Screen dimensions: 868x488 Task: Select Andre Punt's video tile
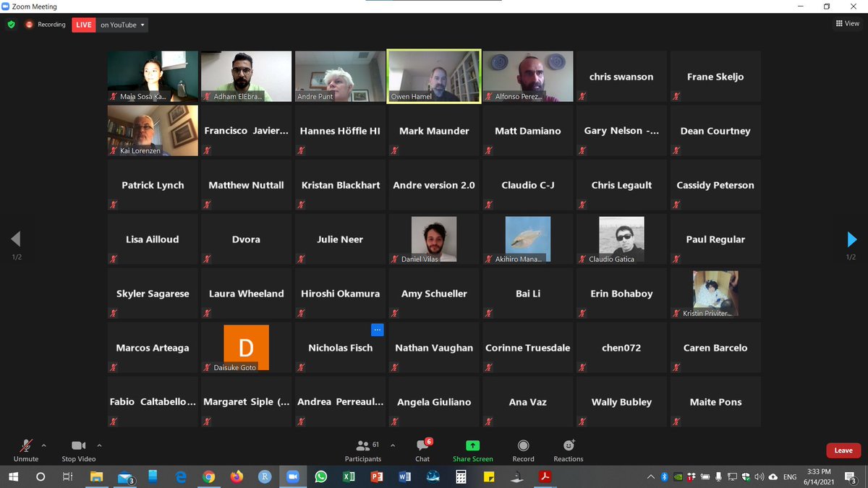click(x=340, y=76)
